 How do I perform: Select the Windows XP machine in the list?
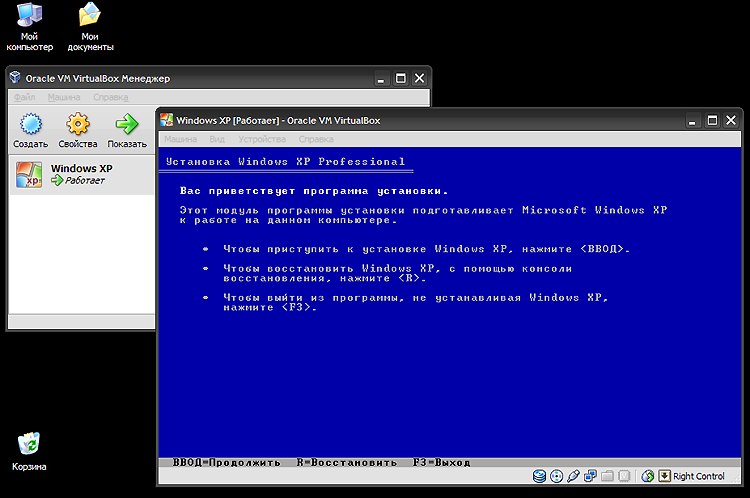pos(80,174)
